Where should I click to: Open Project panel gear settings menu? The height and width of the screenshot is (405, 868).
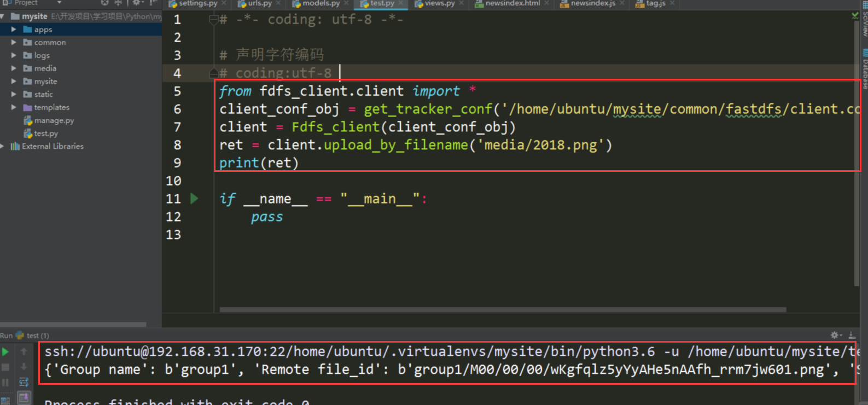coord(137,3)
